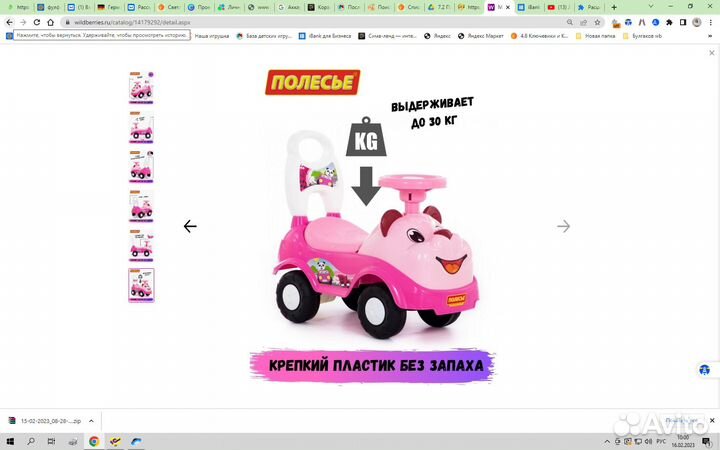Click the Chrome icon on the taskbar
Viewport: 720px width, 450px height.
point(94,441)
